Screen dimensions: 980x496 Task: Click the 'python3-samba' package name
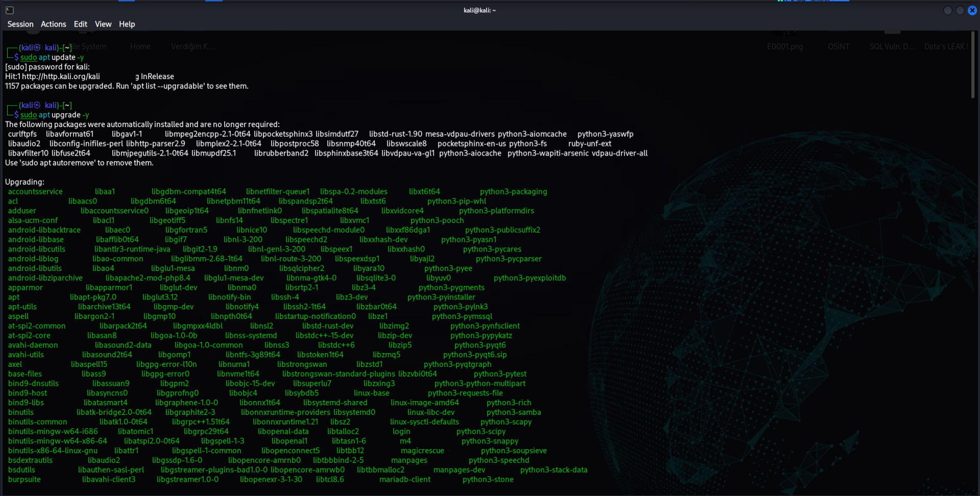[x=514, y=412]
